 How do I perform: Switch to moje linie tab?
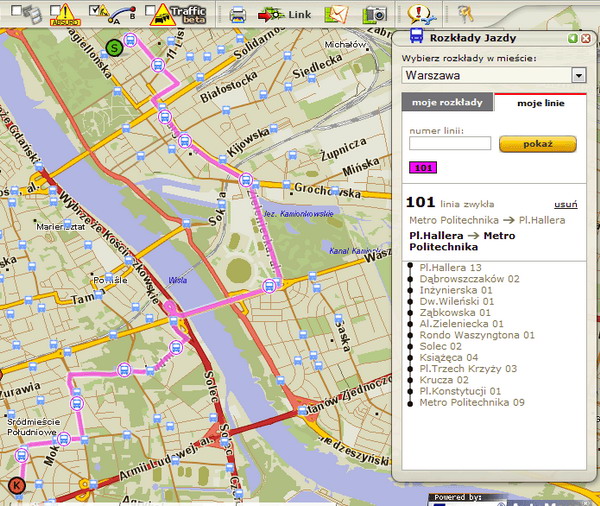point(540,103)
